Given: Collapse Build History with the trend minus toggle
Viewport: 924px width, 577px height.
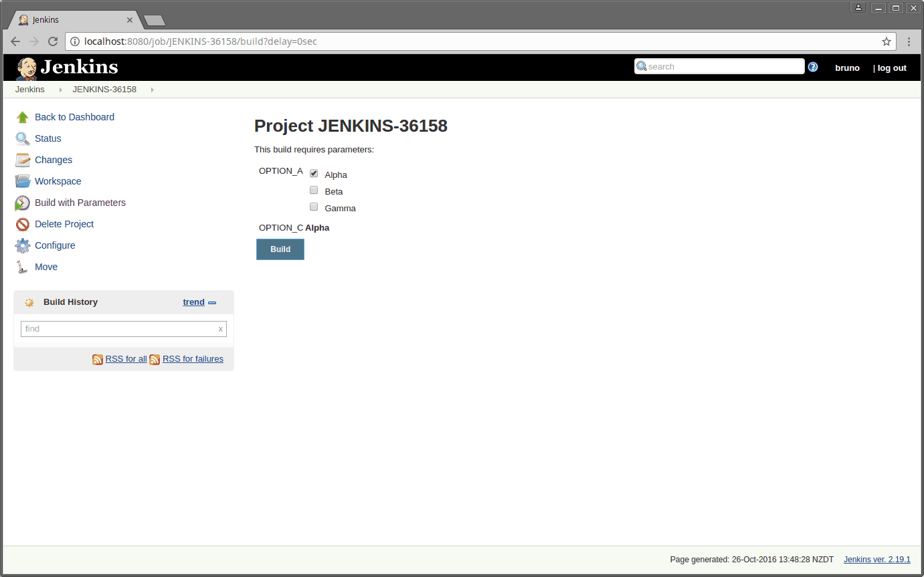Looking at the screenshot, I should click(212, 302).
